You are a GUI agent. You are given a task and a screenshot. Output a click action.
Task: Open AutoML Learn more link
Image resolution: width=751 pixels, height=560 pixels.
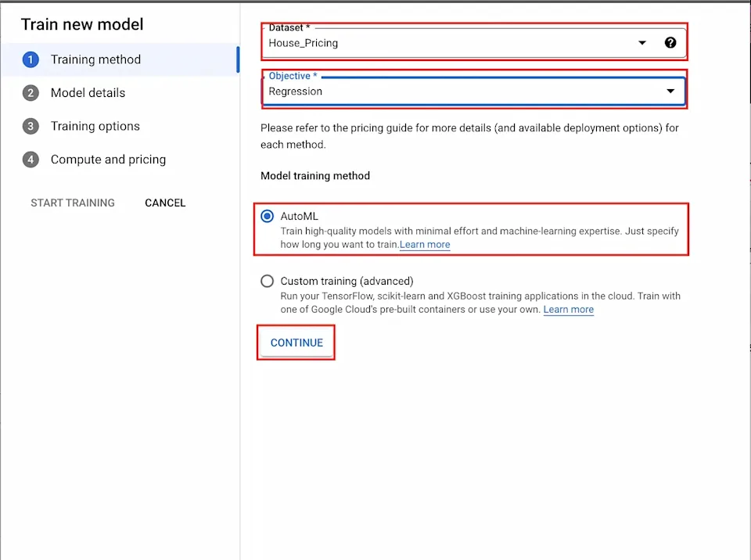tap(425, 244)
